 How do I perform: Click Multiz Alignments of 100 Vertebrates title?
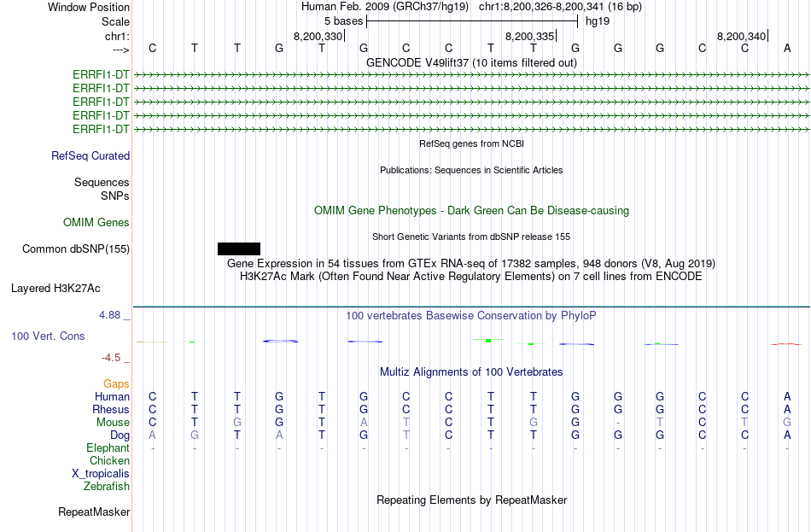point(471,372)
